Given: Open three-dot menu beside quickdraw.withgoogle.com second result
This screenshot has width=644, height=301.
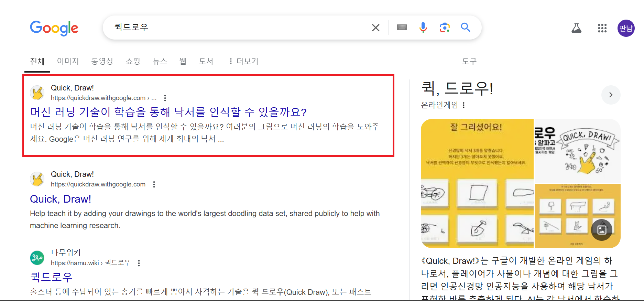Looking at the screenshot, I should pos(154,184).
